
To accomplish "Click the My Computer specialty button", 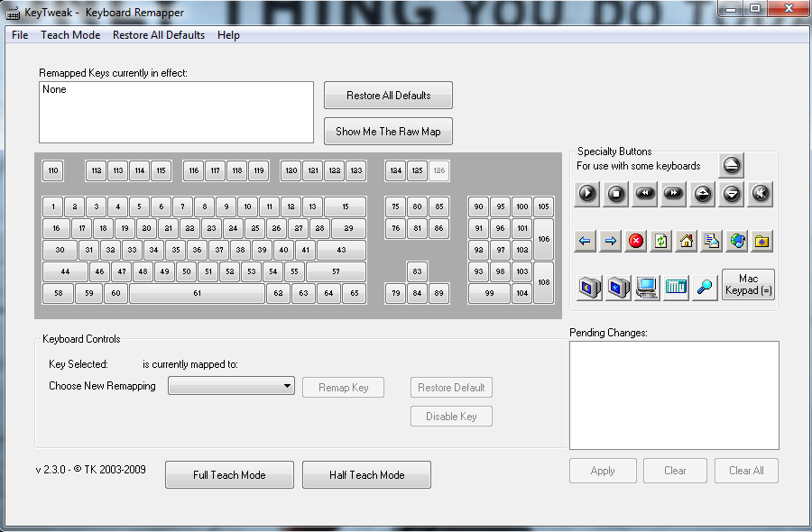I will [647, 288].
